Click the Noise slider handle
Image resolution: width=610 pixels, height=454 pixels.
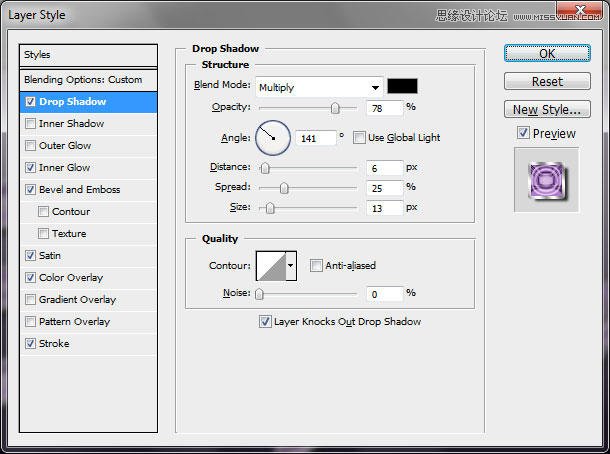pyautogui.click(x=259, y=294)
